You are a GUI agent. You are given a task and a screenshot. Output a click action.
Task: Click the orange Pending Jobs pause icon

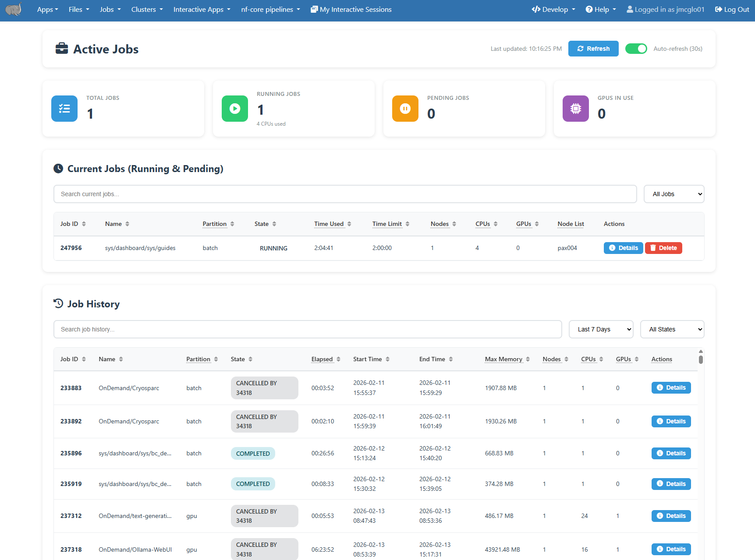point(405,109)
